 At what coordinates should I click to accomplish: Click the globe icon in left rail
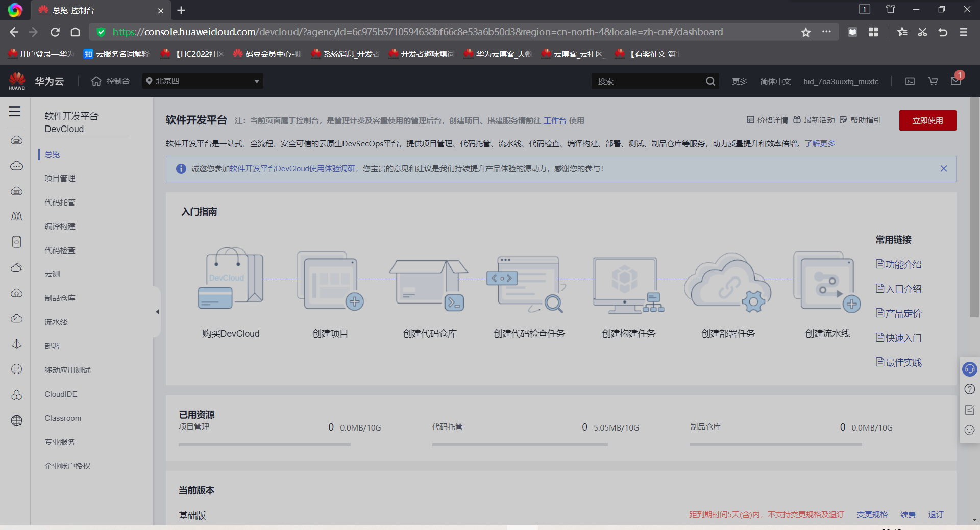[x=17, y=420]
